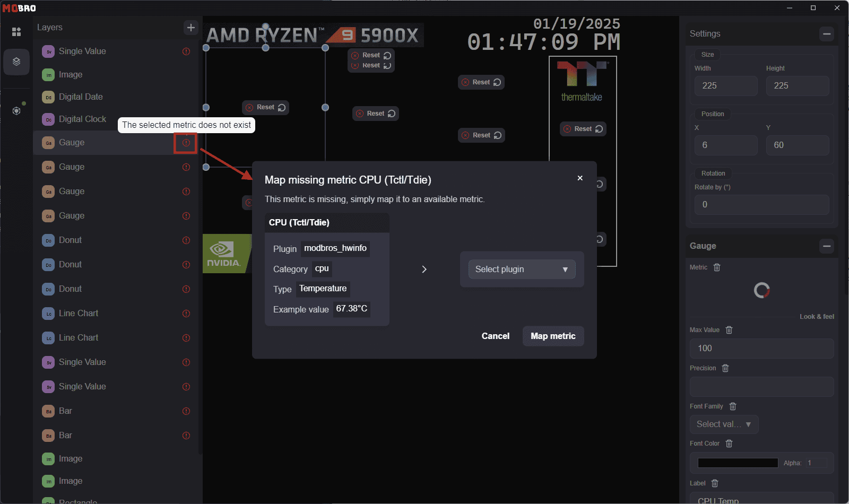Click warning icon on first Donut layer
Screen dimensions: 849x504
pyautogui.click(x=186, y=240)
